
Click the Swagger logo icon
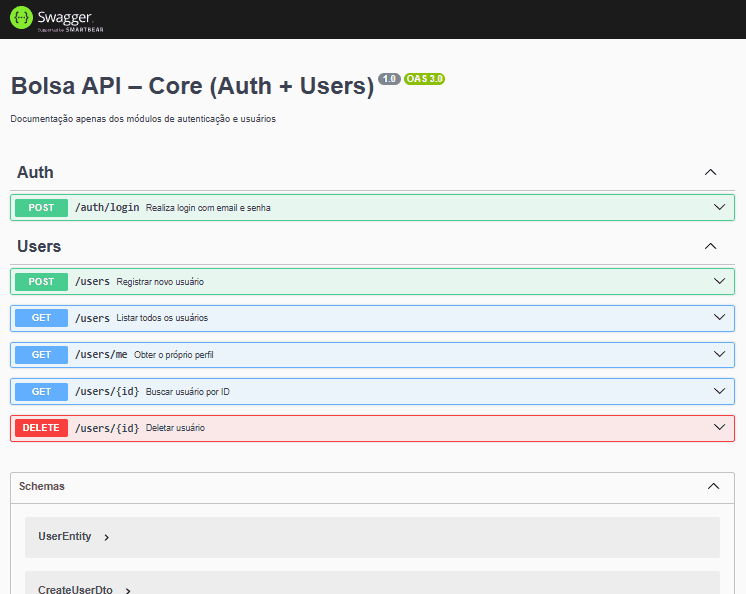(21, 18)
